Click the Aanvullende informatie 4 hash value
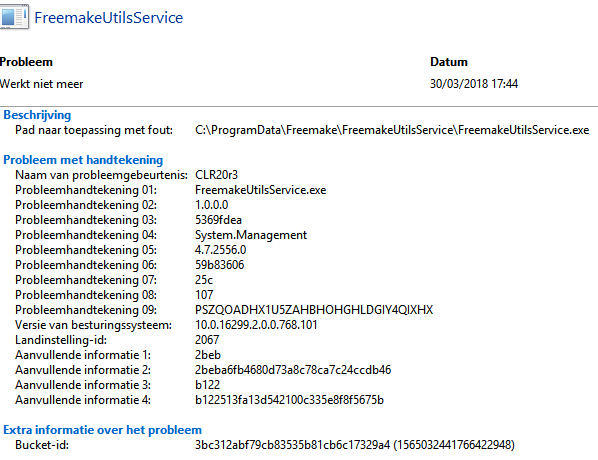This screenshot has height=460, width=598. pyautogui.click(x=289, y=400)
